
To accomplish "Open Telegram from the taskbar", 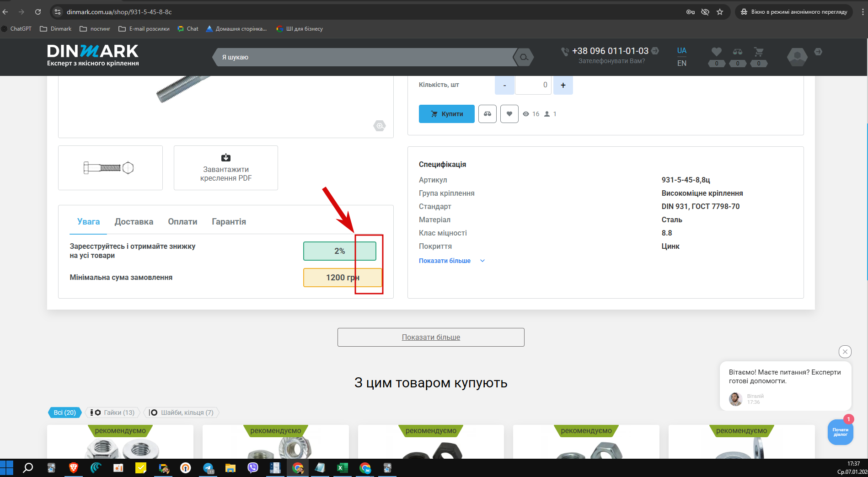I will [x=208, y=468].
